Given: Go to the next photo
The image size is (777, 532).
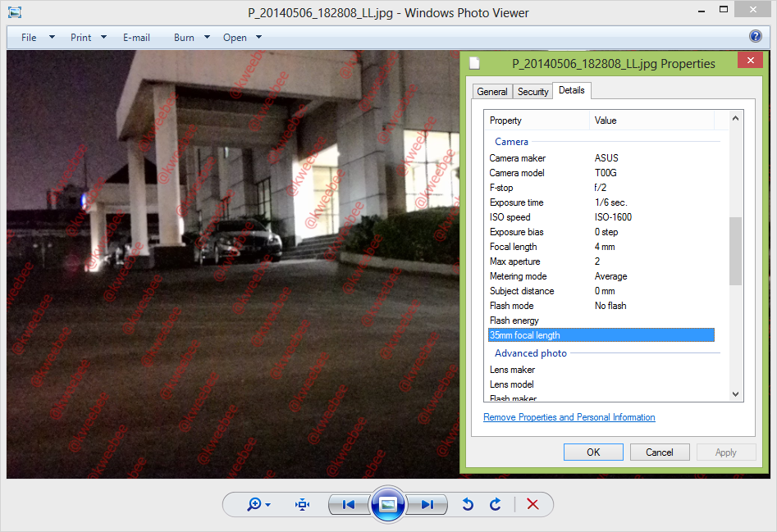Looking at the screenshot, I should 427,504.
